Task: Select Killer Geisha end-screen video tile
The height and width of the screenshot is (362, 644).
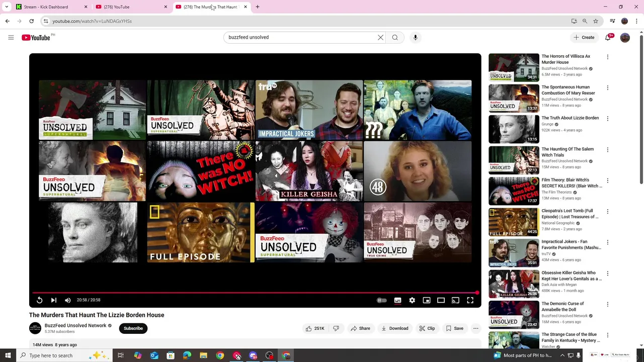Action: pos(309,171)
